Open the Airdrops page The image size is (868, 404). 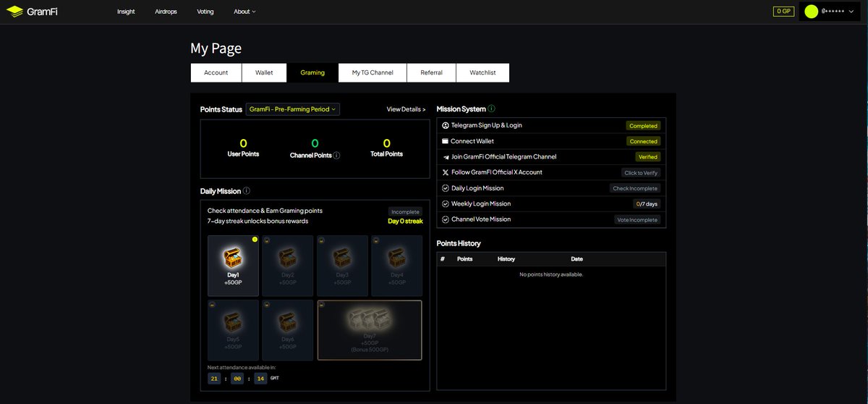tap(166, 12)
